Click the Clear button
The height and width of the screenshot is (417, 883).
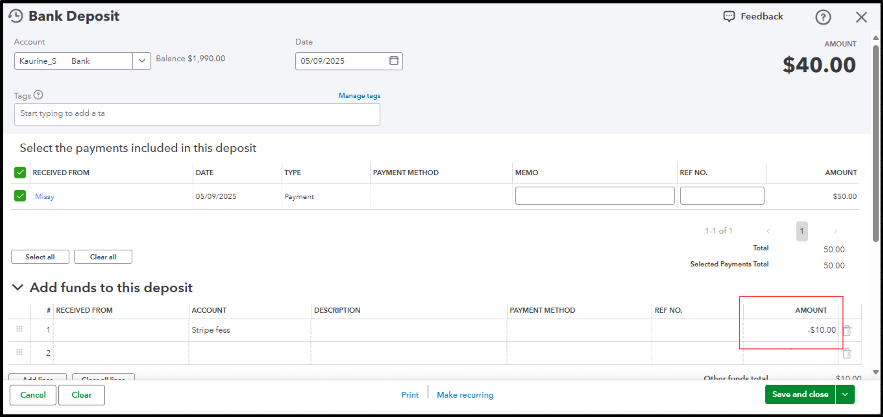coord(82,395)
